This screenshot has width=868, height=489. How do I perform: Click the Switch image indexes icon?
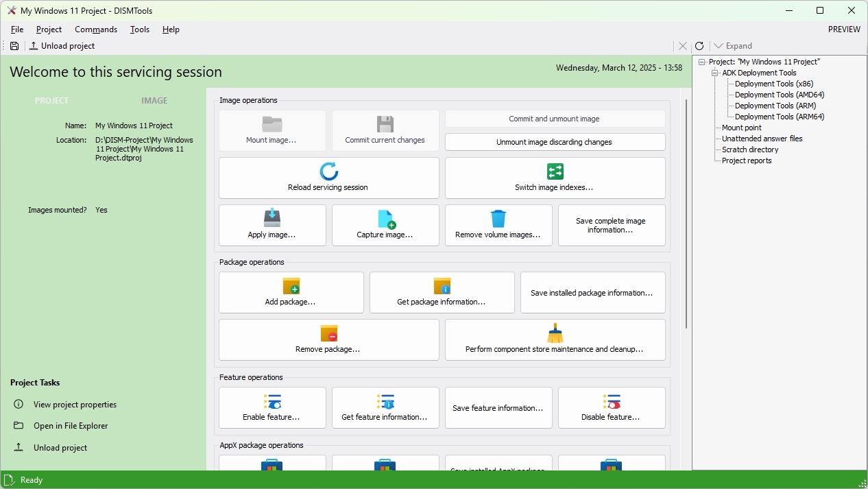(555, 171)
